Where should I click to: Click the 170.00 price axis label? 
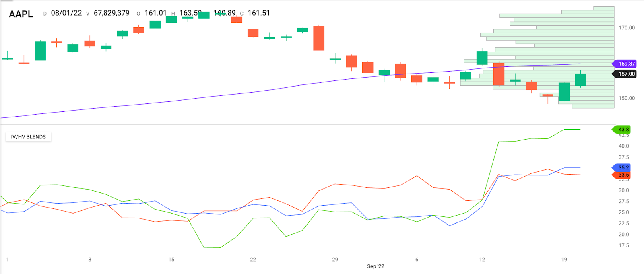click(627, 28)
